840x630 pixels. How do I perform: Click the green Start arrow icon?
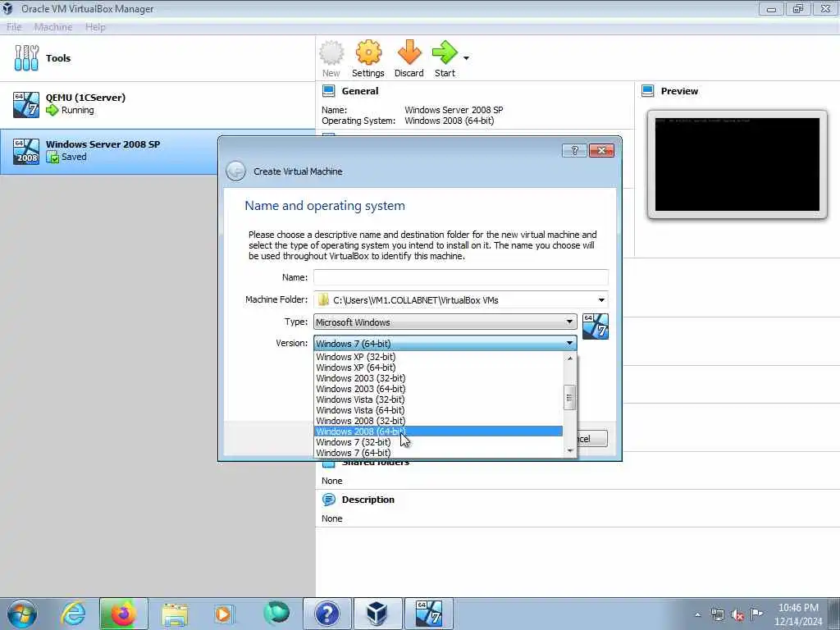445,52
